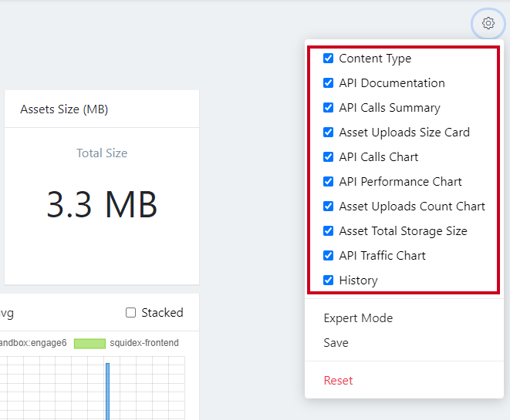
Task: Disable the API Calls Summary checkbox
Action: (x=328, y=108)
